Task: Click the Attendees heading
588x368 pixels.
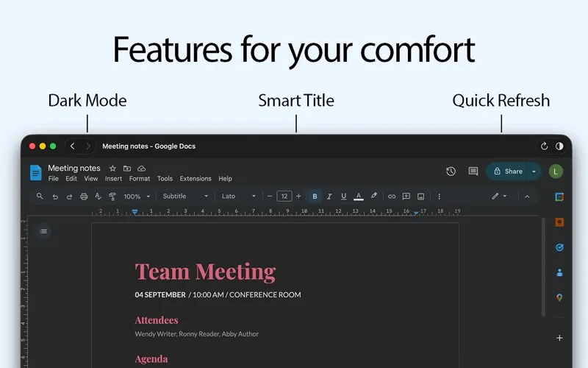Action: [157, 320]
